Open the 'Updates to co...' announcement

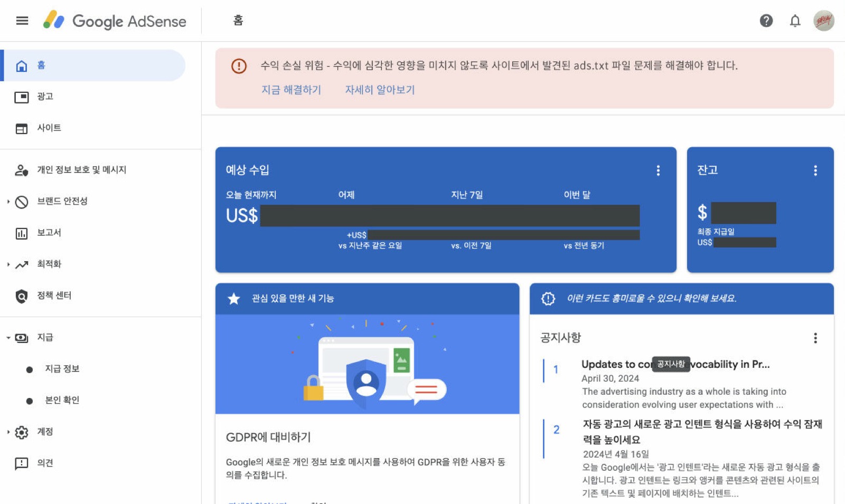tap(675, 364)
